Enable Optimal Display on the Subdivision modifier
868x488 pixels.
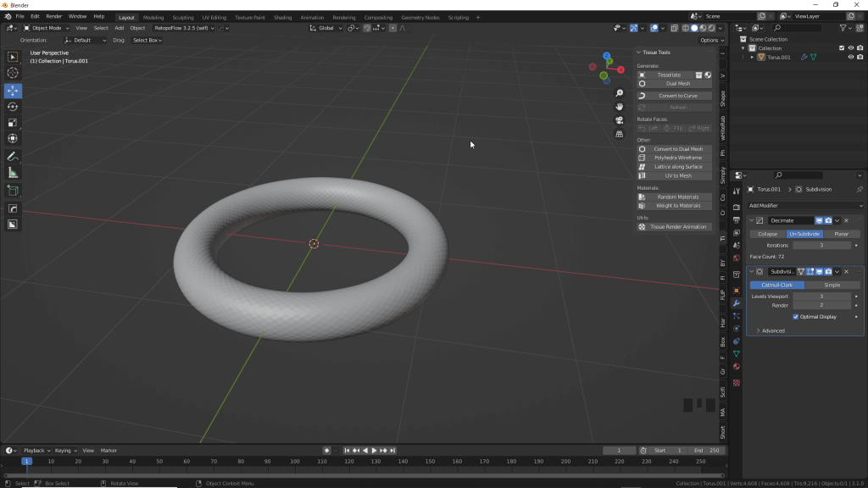796,316
